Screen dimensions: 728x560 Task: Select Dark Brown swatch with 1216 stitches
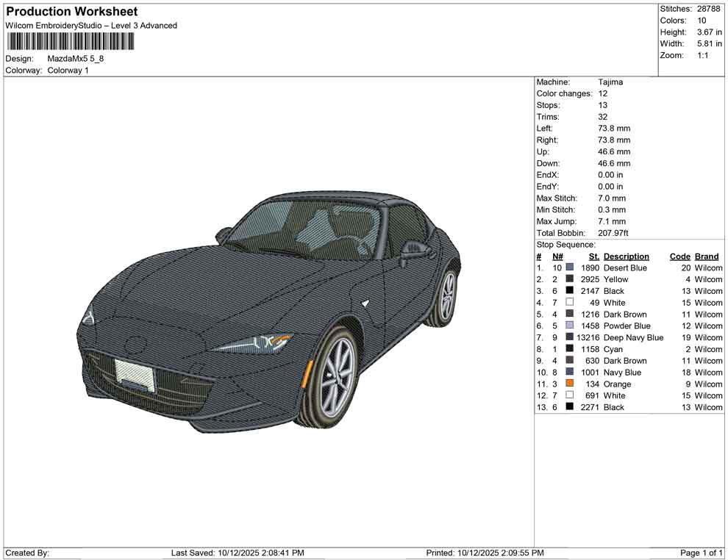[x=570, y=314]
